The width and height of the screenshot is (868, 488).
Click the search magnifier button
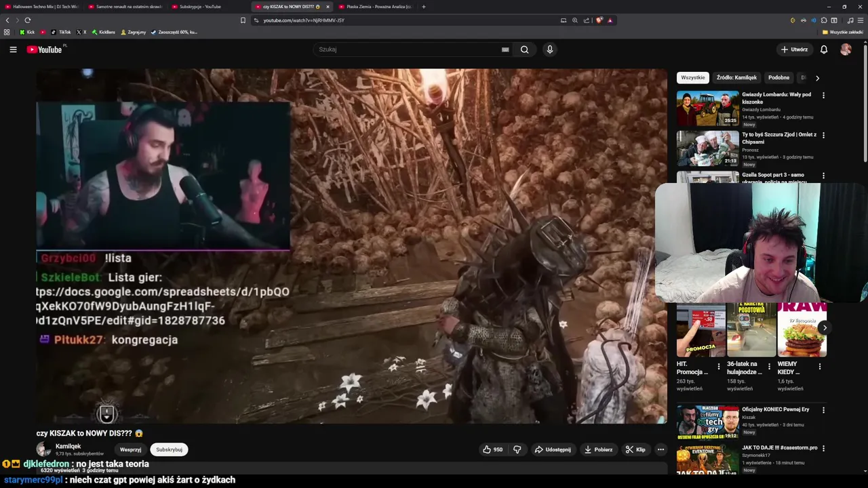click(x=524, y=49)
